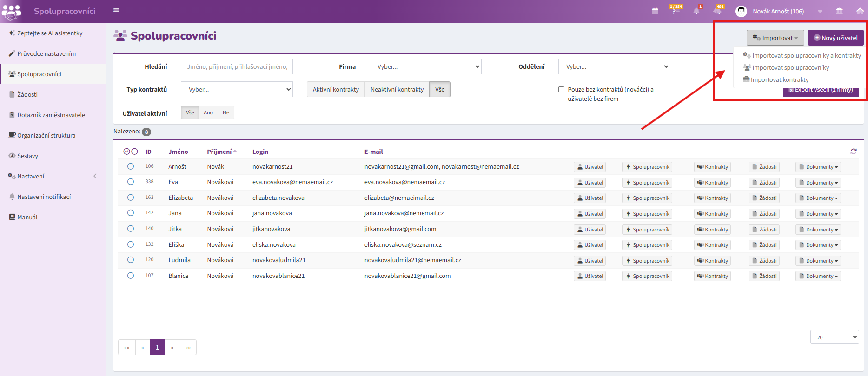
Task: Deselect all rows using the empty circle header icon
Action: click(x=135, y=152)
